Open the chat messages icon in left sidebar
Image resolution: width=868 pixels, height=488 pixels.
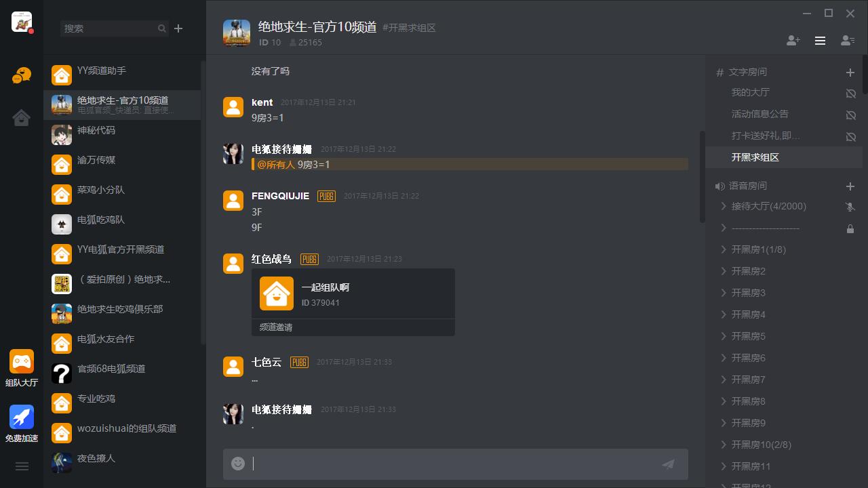tap(22, 75)
